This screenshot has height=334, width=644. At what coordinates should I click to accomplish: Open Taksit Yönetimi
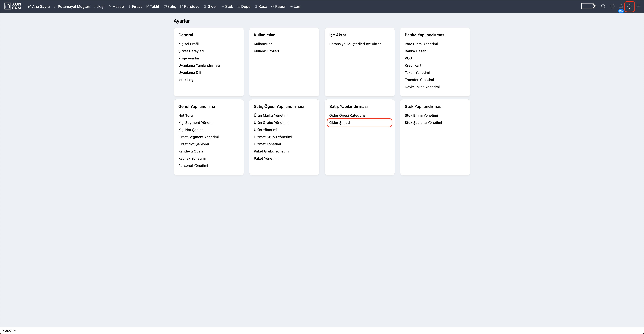417,73
